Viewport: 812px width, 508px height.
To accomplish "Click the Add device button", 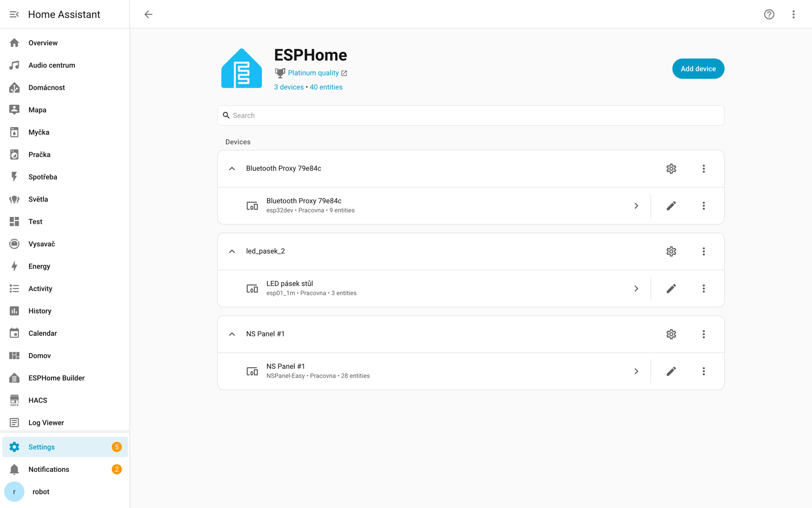I will tap(698, 69).
